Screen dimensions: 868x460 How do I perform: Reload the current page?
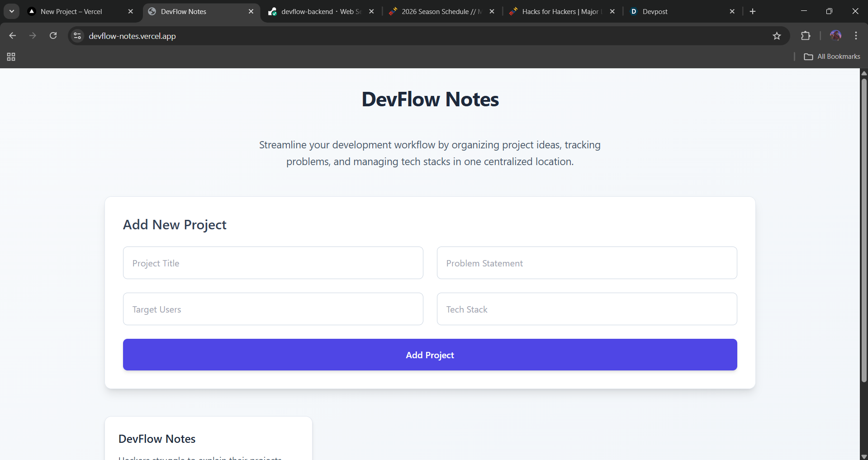pyautogui.click(x=53, y=36)
